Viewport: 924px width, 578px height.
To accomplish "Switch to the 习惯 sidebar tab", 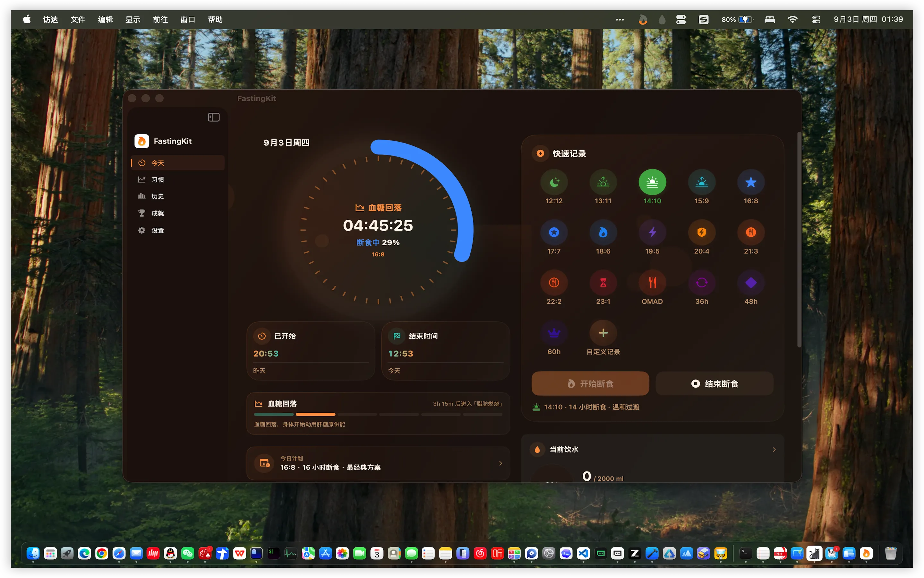I will coord(177,180).
